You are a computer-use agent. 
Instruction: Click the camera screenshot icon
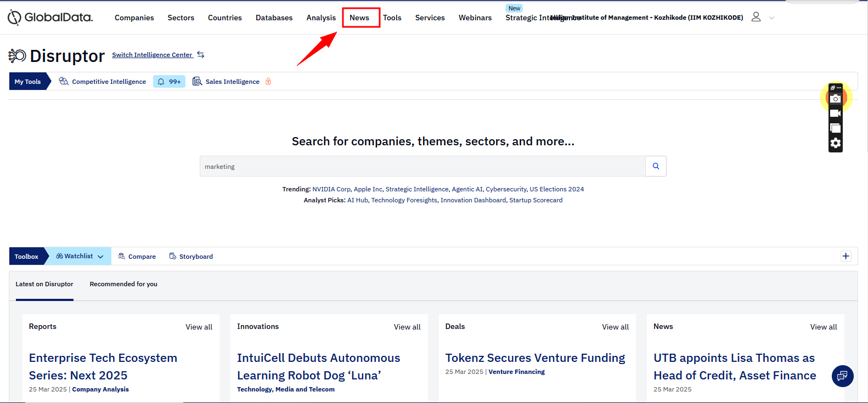click(x=835, y=99)
